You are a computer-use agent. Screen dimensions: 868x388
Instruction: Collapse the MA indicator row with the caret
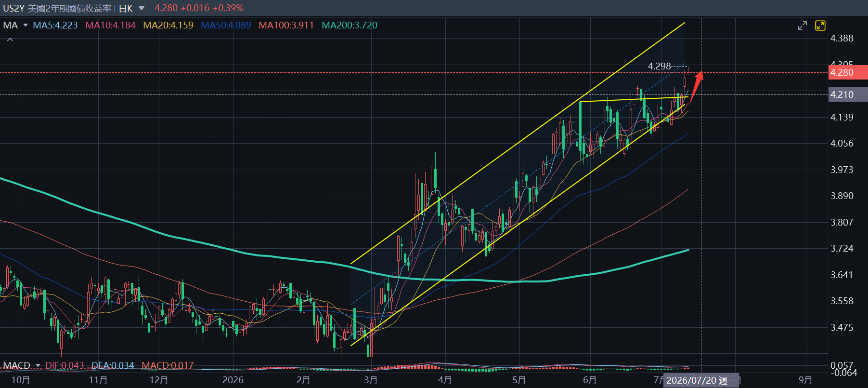pos(10,40)
